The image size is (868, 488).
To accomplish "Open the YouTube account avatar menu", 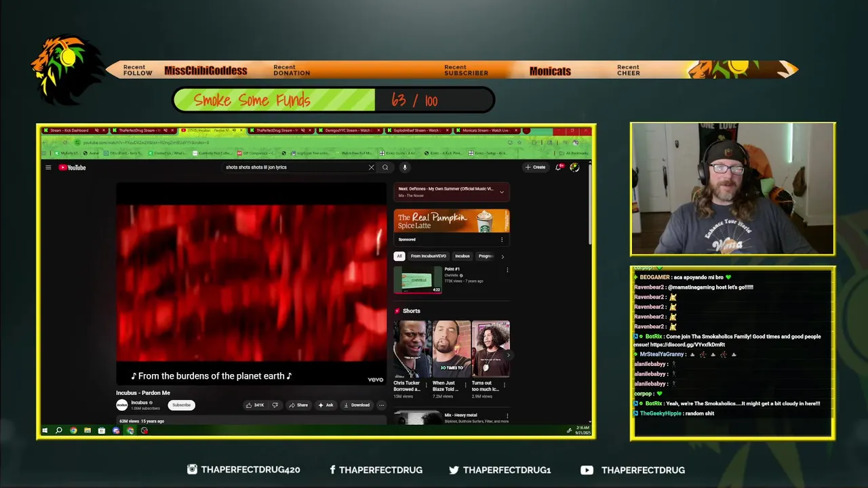I will tap(574, 167).
